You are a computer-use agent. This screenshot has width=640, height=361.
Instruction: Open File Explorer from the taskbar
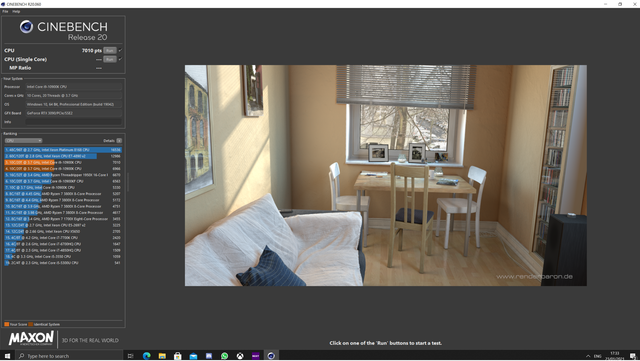click(162, 356)
